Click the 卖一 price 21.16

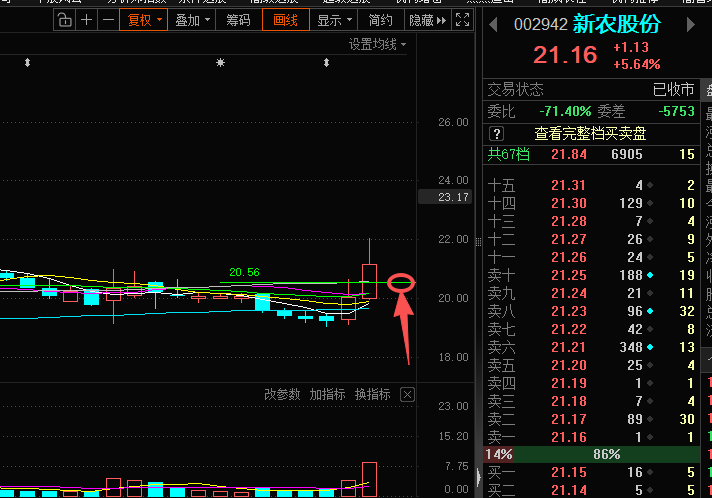coord(569,437)
